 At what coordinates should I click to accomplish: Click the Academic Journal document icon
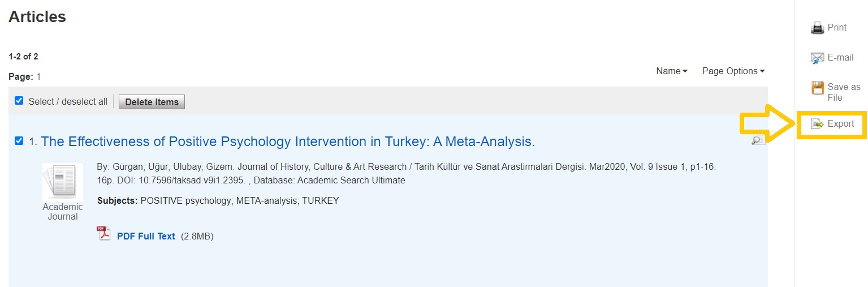62,182
